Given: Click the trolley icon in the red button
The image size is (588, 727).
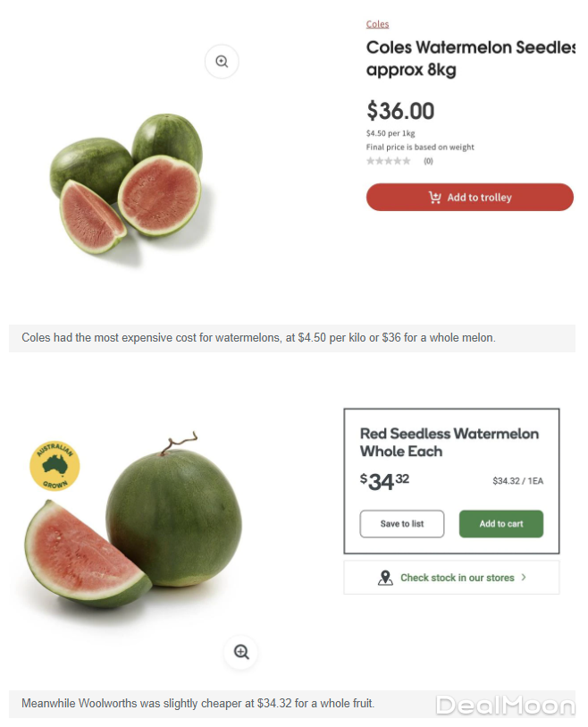Looking at the screenshot, I should point(435,198).
